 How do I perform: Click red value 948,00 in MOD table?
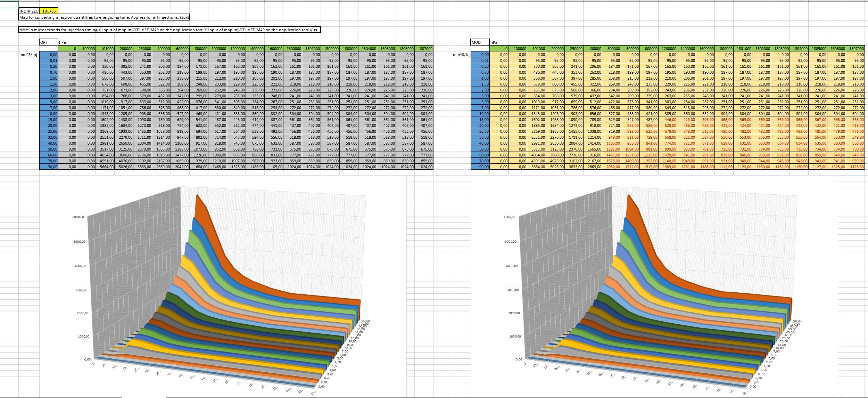pos(612,137)
